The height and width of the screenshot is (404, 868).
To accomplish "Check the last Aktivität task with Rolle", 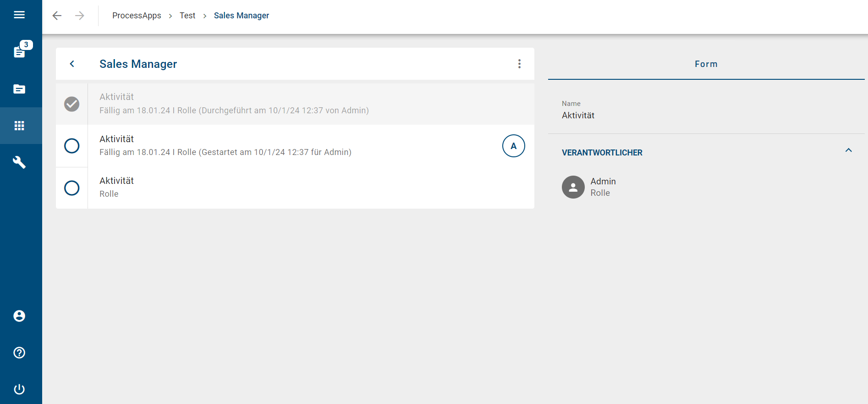I will (71, 188).
